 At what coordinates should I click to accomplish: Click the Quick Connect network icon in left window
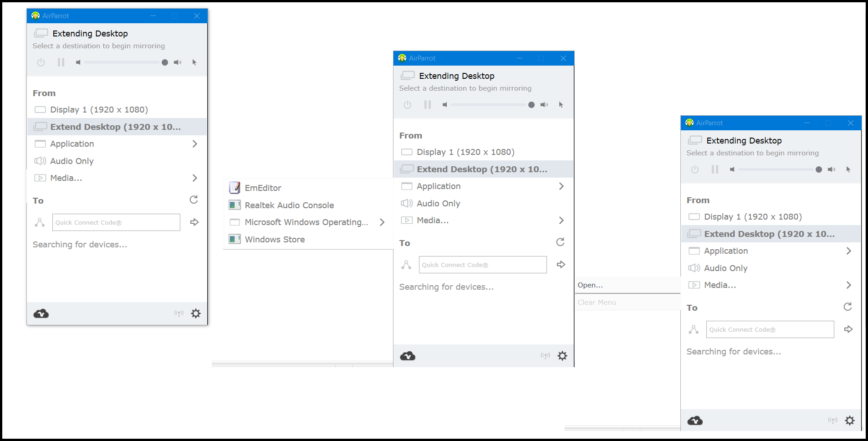pos(40,222)
